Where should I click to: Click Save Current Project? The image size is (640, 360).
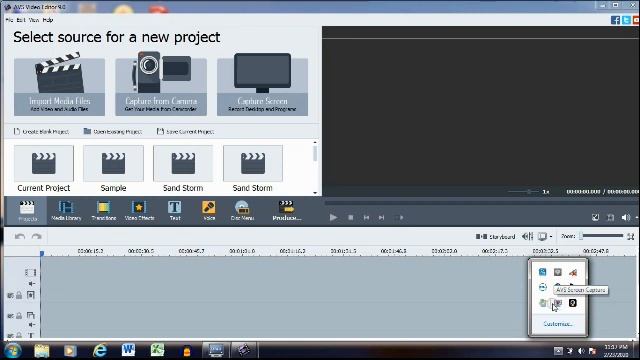click(x=185, y=131)
